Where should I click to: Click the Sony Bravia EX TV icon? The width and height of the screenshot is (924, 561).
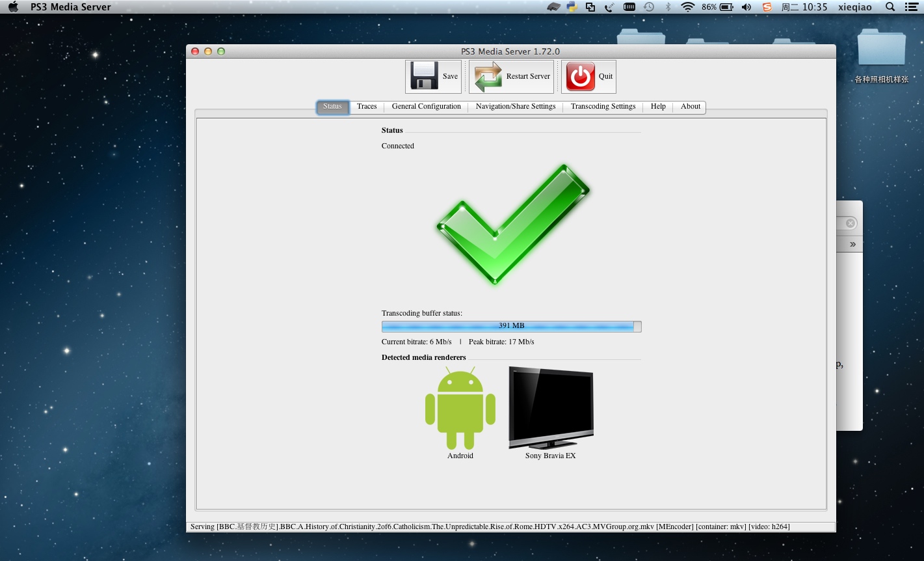[551, 408]
